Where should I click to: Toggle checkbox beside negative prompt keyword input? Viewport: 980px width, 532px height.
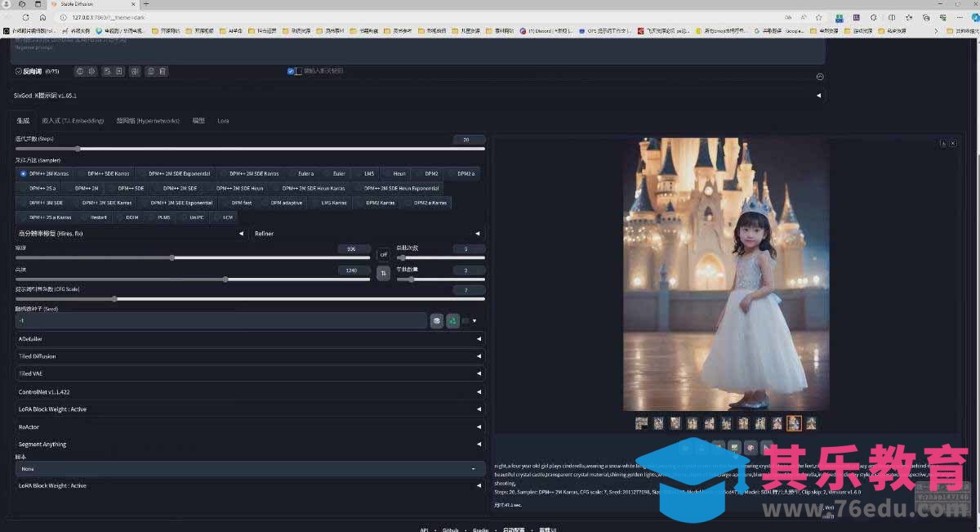click(291, 71)
